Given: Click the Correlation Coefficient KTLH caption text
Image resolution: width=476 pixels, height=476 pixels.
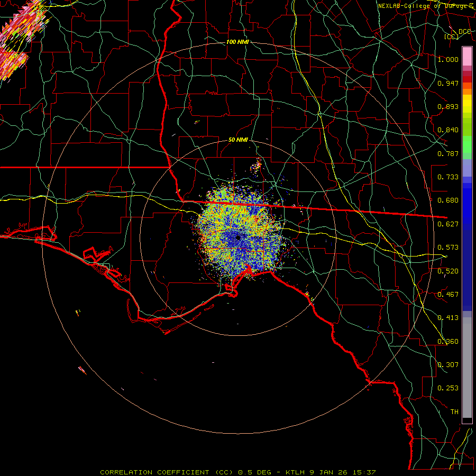Looking at the screenshot, I should [238, 472].
